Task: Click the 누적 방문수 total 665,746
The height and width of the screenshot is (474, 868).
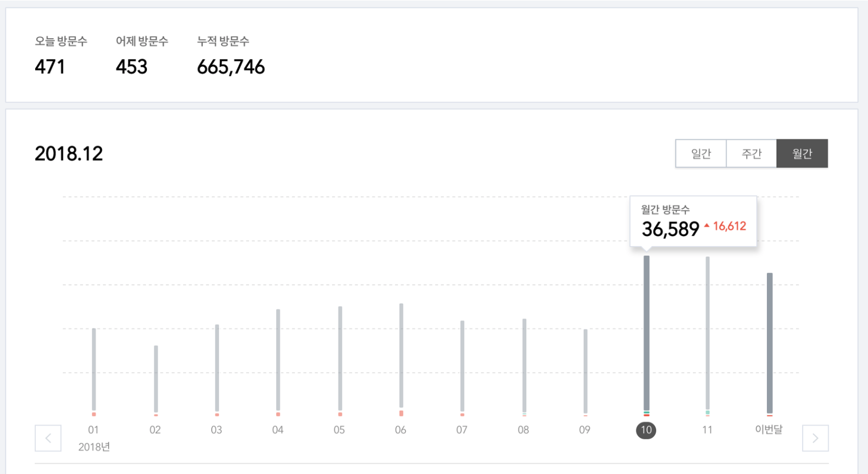Action: (x=231, y=67)
